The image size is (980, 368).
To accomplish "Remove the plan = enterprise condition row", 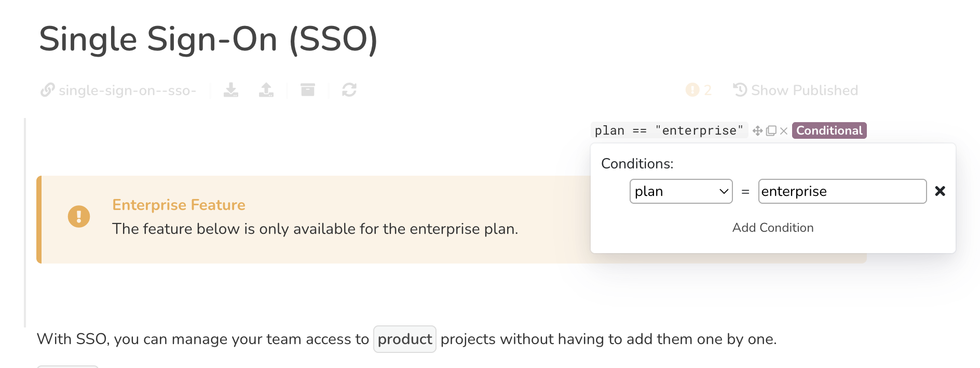I will pos(940,191).
